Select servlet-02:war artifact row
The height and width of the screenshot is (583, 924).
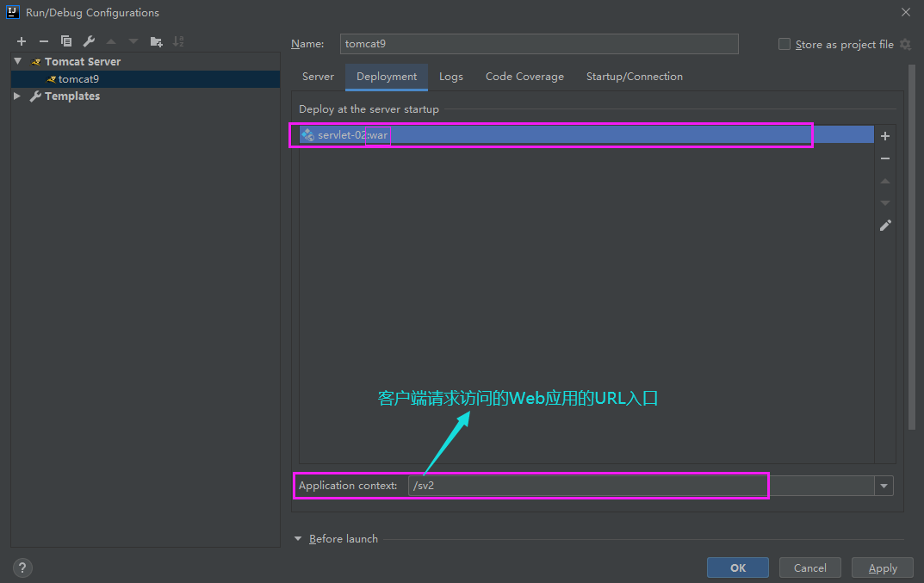[x=586, y=135]
